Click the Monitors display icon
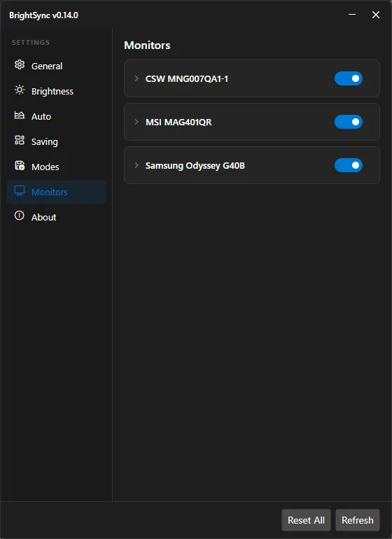This screenshot has height=539, width=392. pyautogui.click(x=20, y=190)
